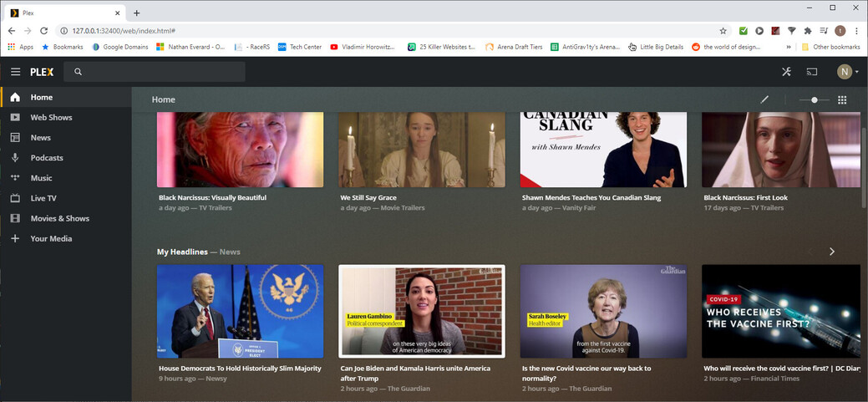Viewport: 868px width, 402px height.
Task: Reload the page in Chrome
Action: pyautogui.click(x=43, y=31)
